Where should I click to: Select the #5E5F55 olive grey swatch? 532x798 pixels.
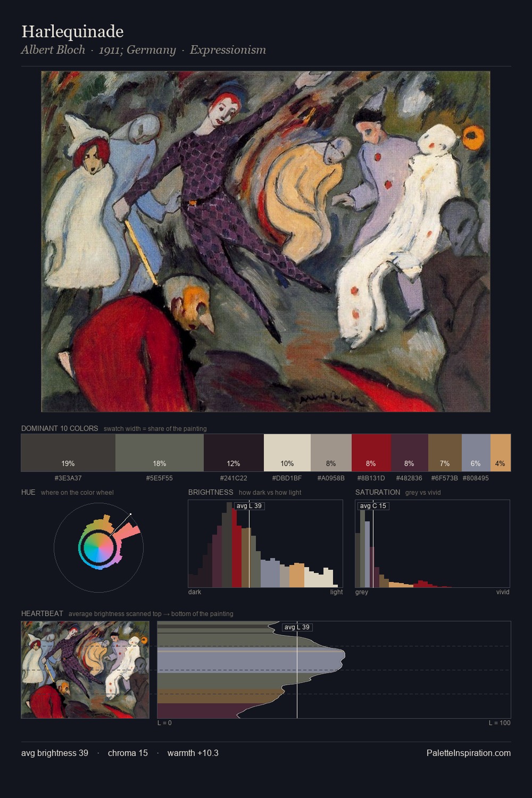click(x=160, y=453)
